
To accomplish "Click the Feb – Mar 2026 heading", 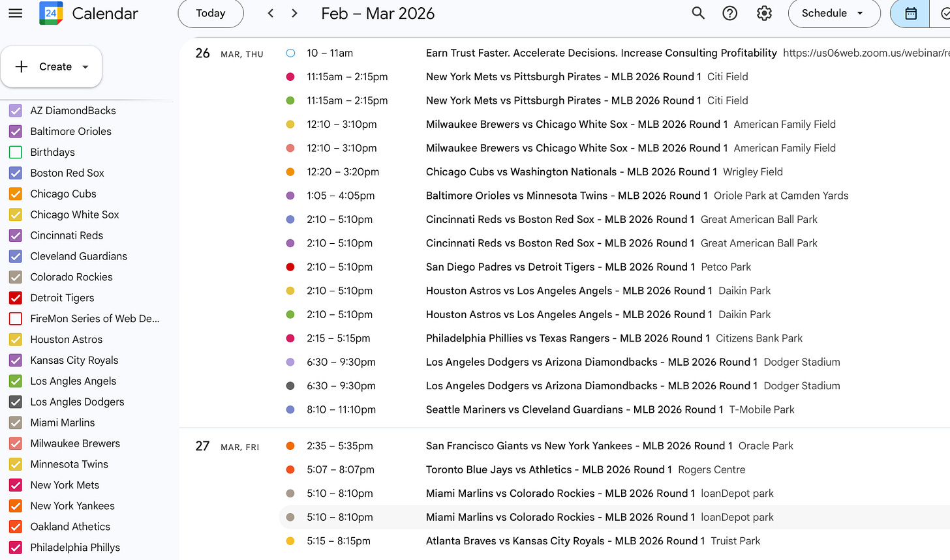I will click(x=378, y=13).
